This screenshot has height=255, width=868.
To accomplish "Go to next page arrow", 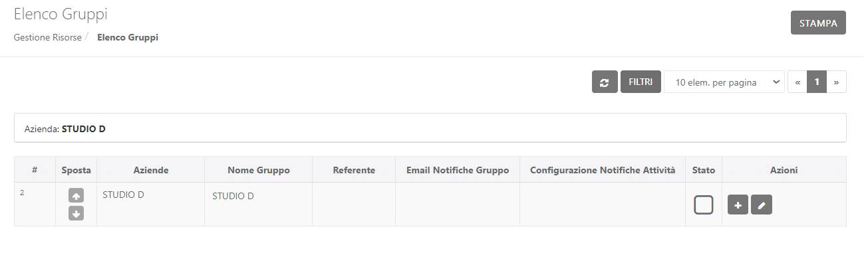I will (836, 82).
